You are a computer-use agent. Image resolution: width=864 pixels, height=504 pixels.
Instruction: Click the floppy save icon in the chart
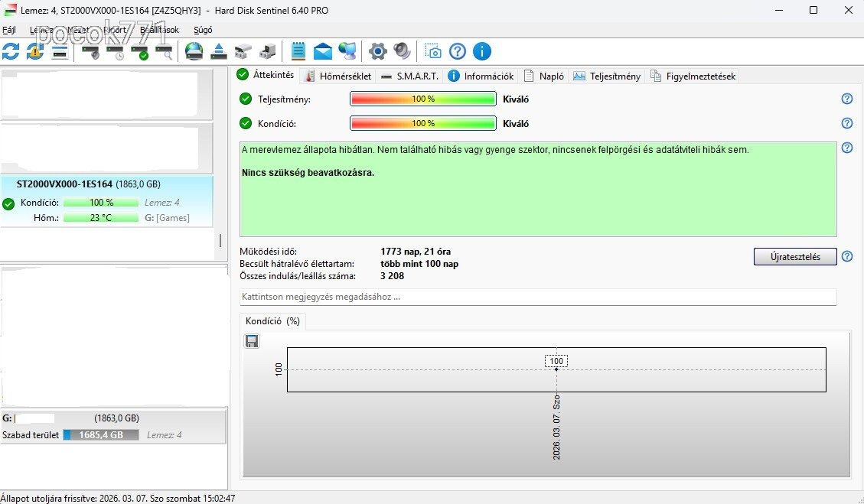point(251,342)
